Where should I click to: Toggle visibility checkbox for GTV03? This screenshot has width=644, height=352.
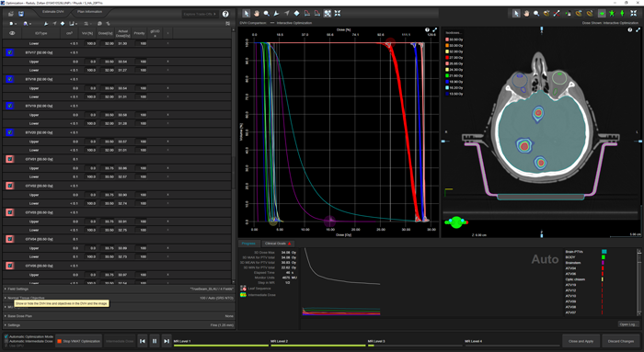[x=10, y=212]
